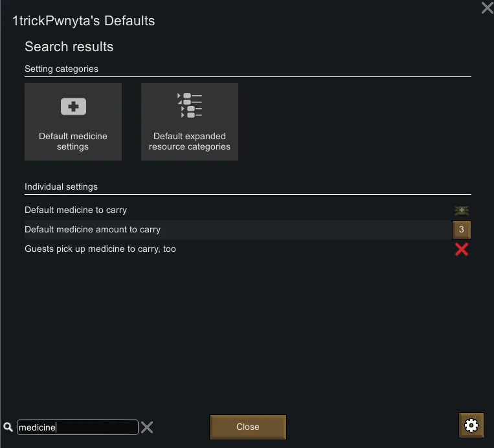This screenshot has height=448, width=494.
Task: Clear the search text with the X icon
Action: (148, 427)
